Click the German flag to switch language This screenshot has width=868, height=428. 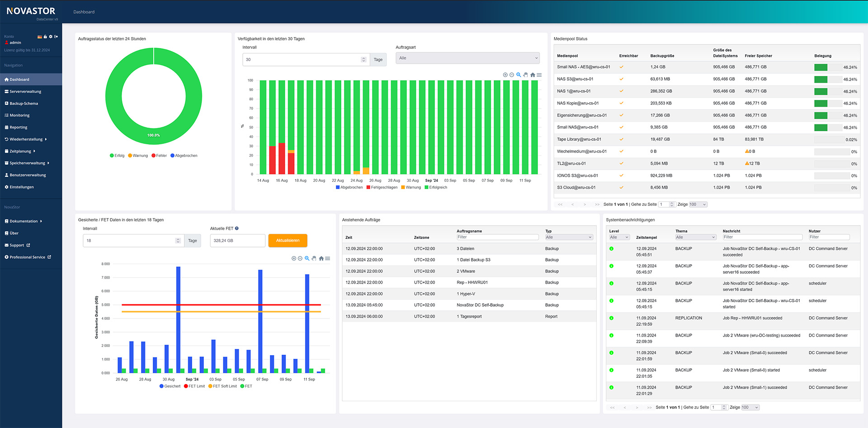(x=40, y=37)
